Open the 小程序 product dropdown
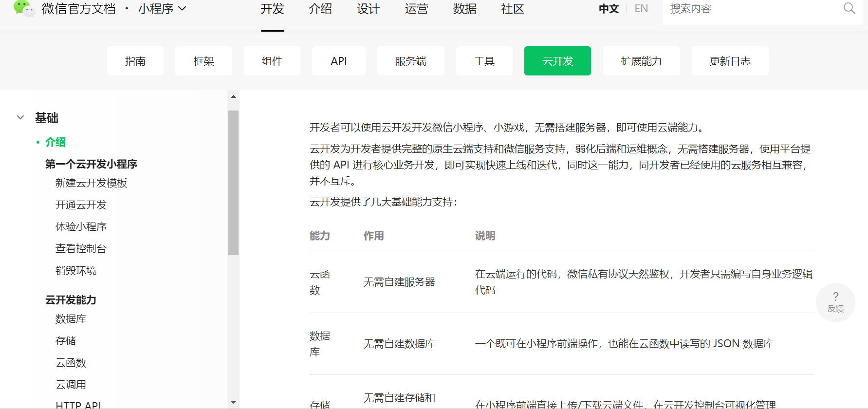Image resolution: width=868 pixels, height=409 pixels. click(x=162, y=9)
